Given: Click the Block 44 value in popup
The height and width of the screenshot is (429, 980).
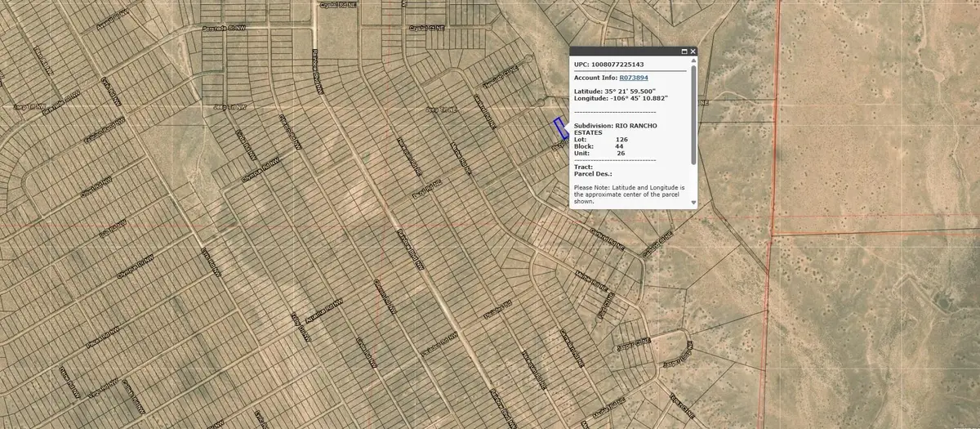Looking at the screenshot, I should coord(620,145).
